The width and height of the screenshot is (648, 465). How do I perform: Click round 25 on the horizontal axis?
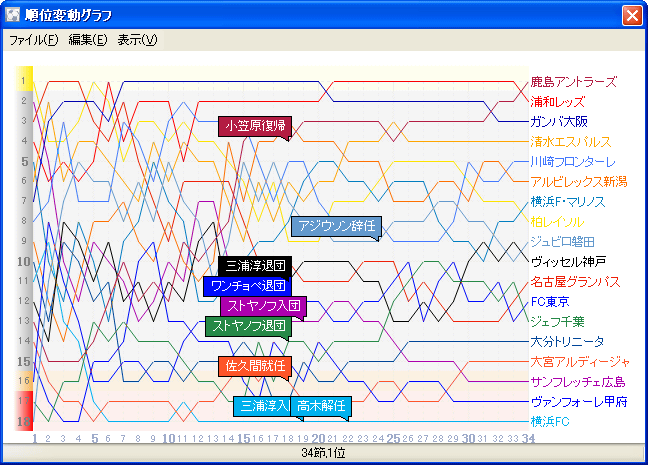pyautogui.click(x=393, y=438)
